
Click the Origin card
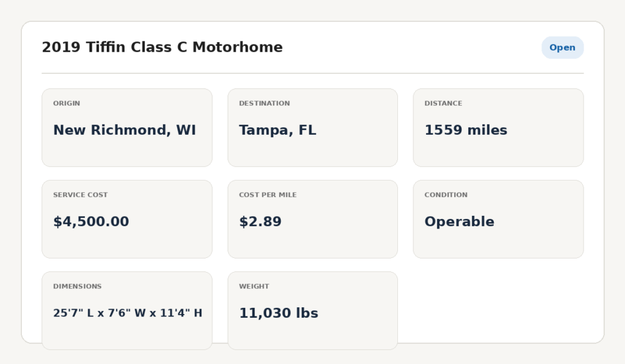[x=127, y=127]
